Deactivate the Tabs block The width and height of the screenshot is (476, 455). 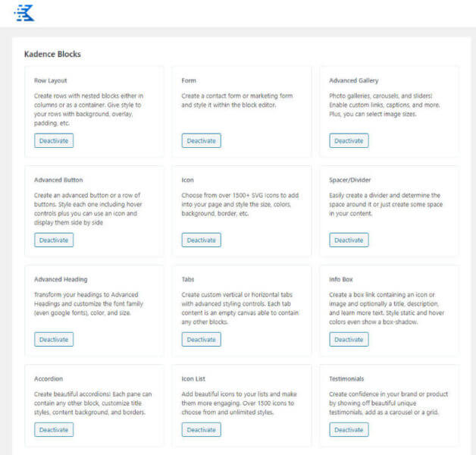tap(201, 339)
